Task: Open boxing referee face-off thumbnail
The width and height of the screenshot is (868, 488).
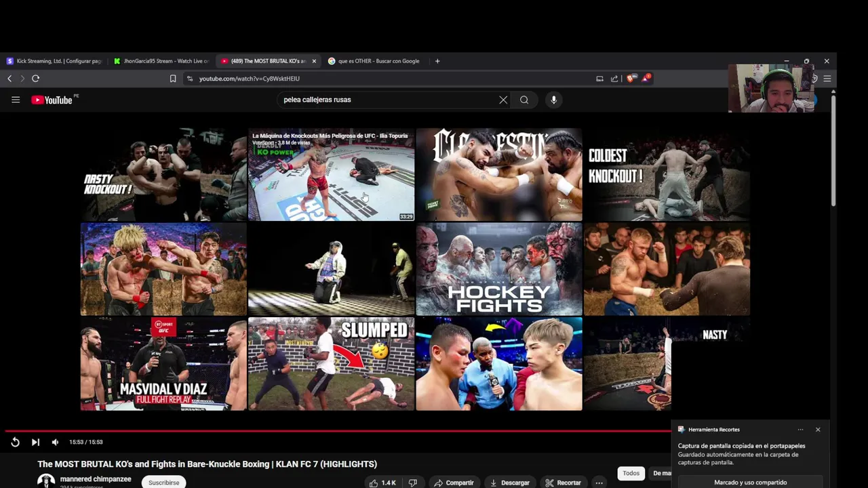Action: [x=499, y=364]
